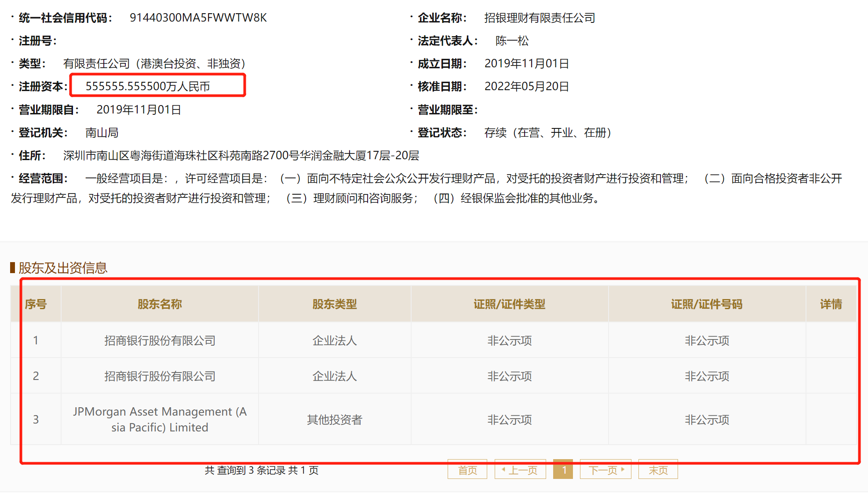
Task: Jump to last page 末页
Action: point(658,470)
